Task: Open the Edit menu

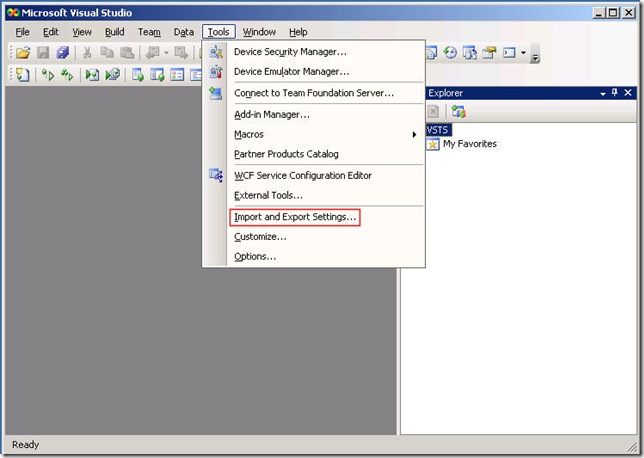Action: pyautogui.click(x=51, y=32)
